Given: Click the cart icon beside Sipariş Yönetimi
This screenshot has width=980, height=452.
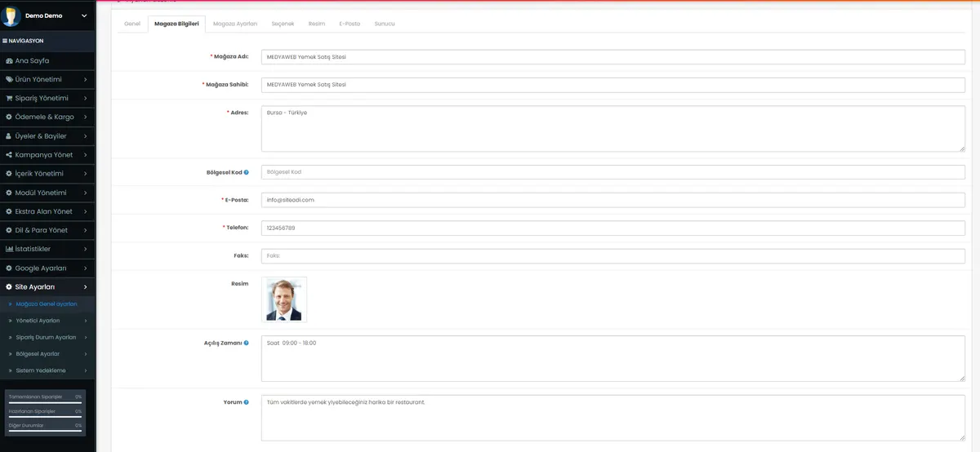Looking at the screenshot, I should point(9,99).
